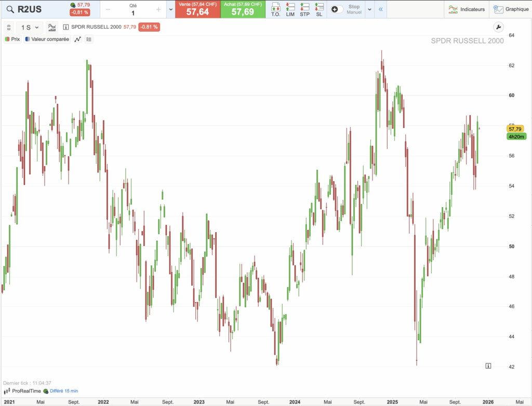Click the info icon next to SPDR RUSSELL 2000
The height and width of the screenshot is (406, 532).
click(65, 27)
